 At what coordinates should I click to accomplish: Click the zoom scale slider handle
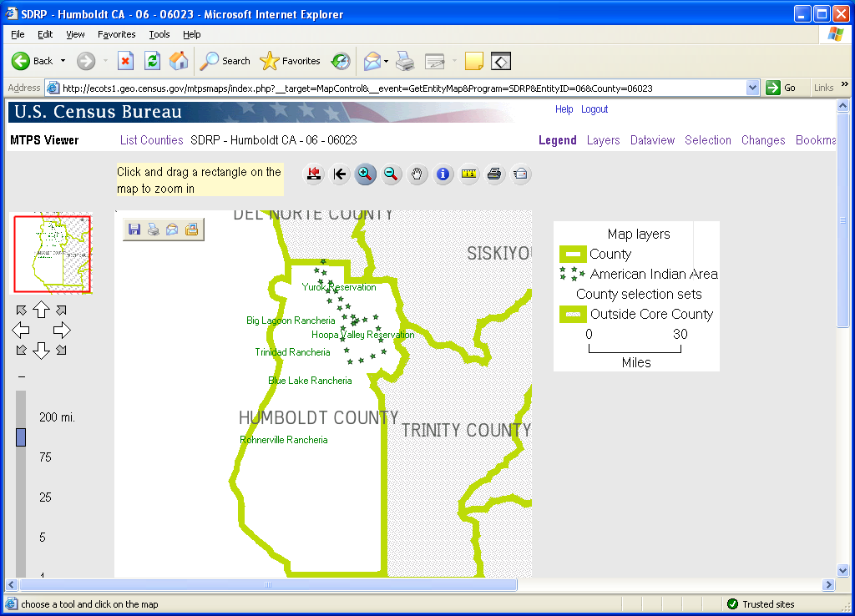21,437
